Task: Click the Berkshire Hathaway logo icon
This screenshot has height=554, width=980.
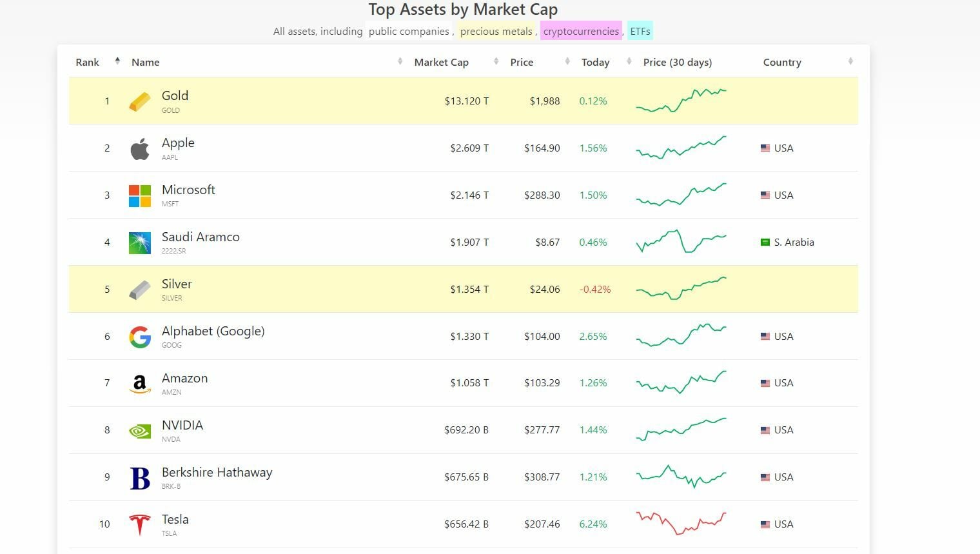Action: (140, 478)
